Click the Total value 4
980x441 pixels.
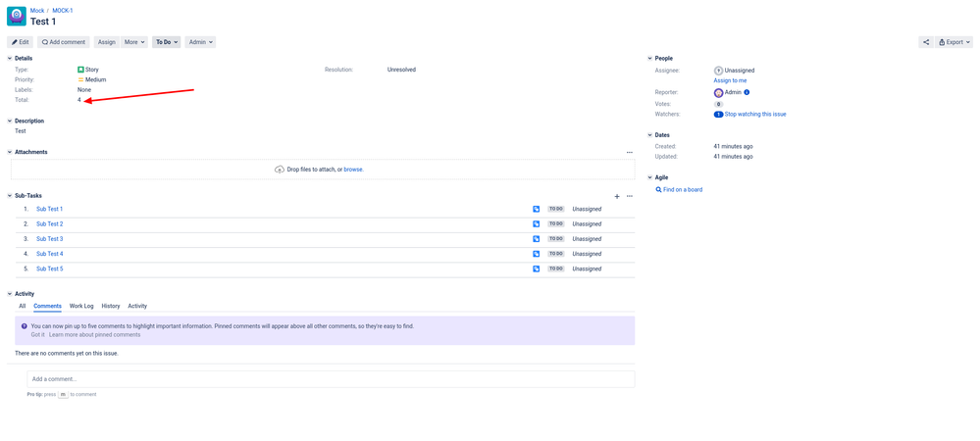coord(79,100)
